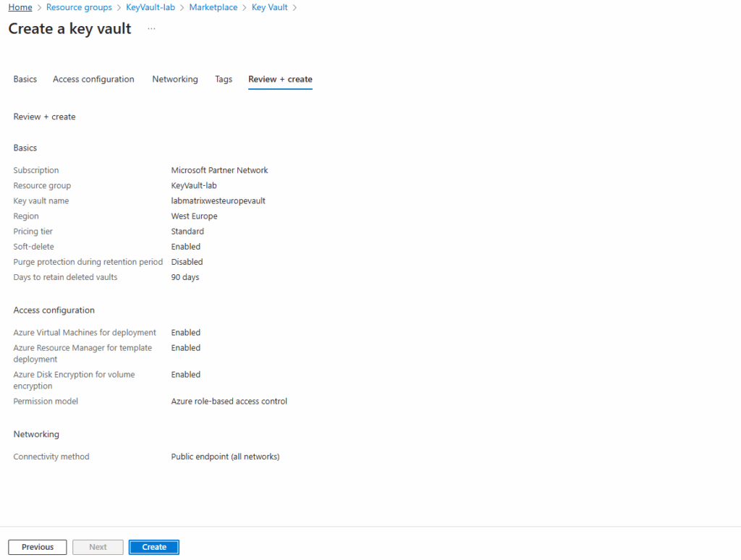This screenshot has width=741, height=560.
Task: Click the Resource group label
Action: tap(42, 185)
